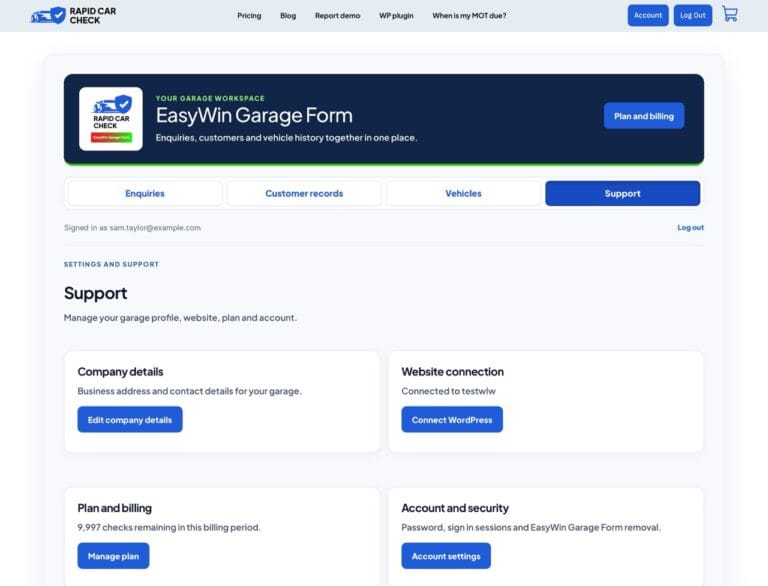Viewport: 768px width, 586px height.
Task: Go to the Blog menu item
Action: pos(288,16)
